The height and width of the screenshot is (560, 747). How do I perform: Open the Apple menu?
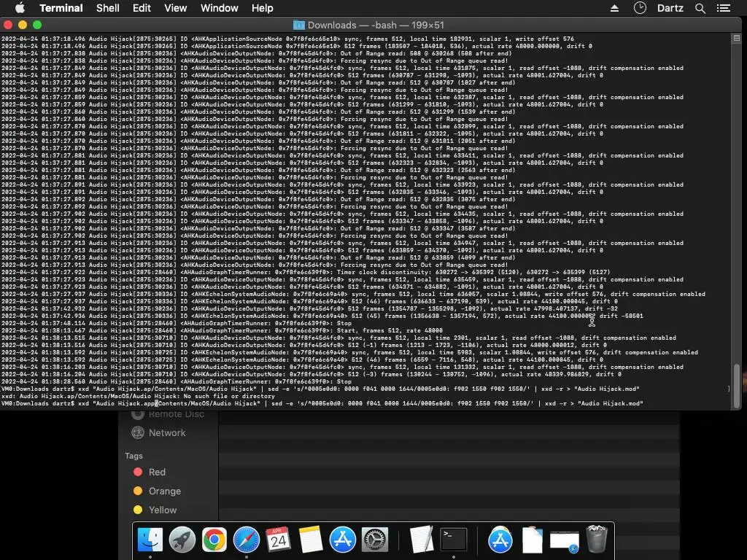[20, 8]
